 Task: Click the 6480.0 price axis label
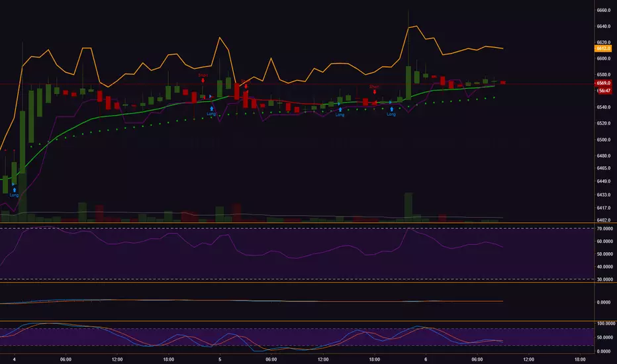(604, 156)
